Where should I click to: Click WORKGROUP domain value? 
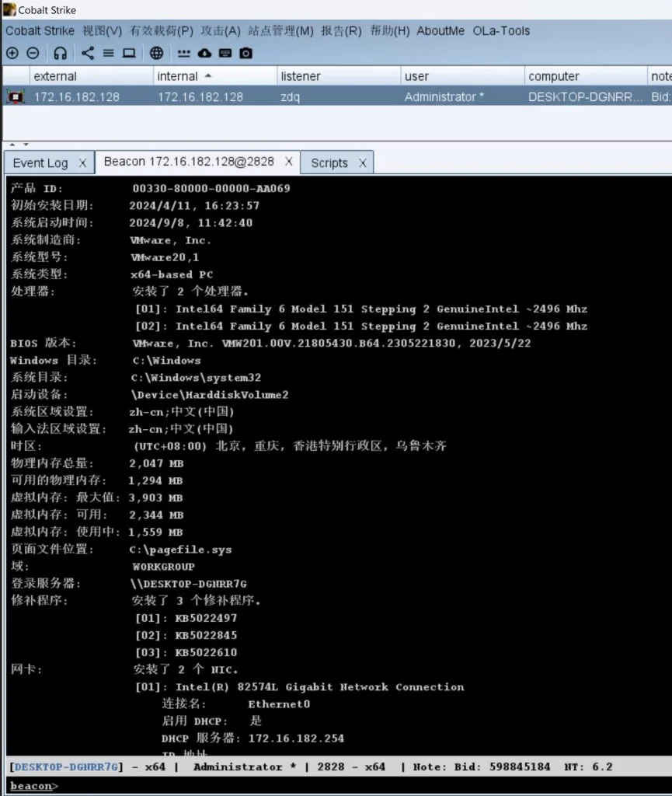tap(163, 567)
